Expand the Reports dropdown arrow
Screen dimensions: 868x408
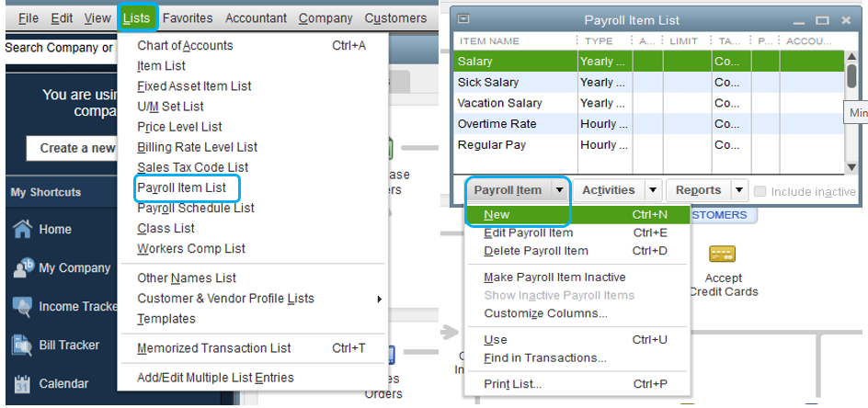click(738, 190)
